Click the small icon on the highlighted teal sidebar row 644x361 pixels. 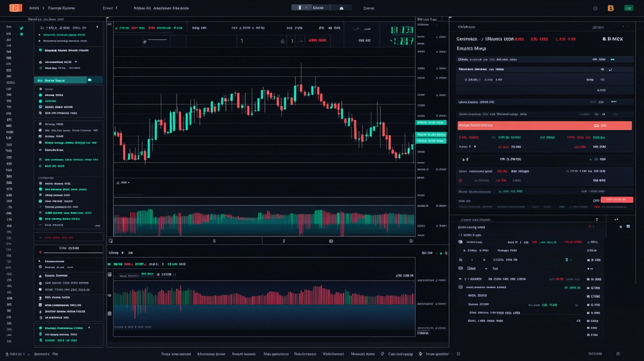tap(90, 80)
